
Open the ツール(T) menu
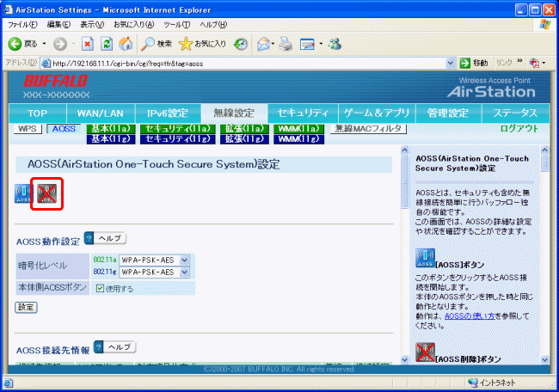177,25
